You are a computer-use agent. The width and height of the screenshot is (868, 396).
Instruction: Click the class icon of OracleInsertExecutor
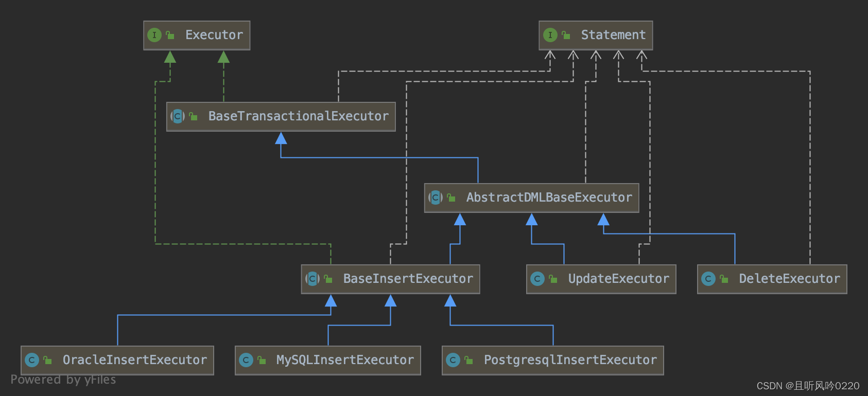(x=32, y=360)
